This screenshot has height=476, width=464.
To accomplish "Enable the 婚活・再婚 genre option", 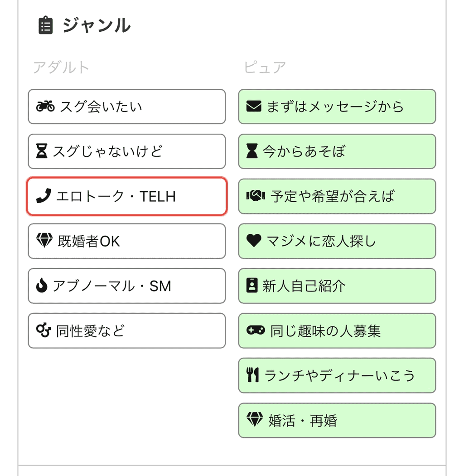I will [x=337, y=420].
